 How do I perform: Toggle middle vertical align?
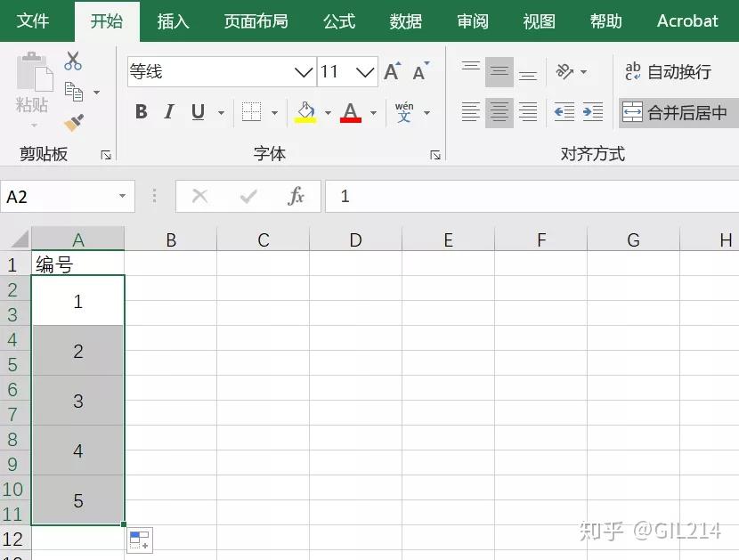499,71
